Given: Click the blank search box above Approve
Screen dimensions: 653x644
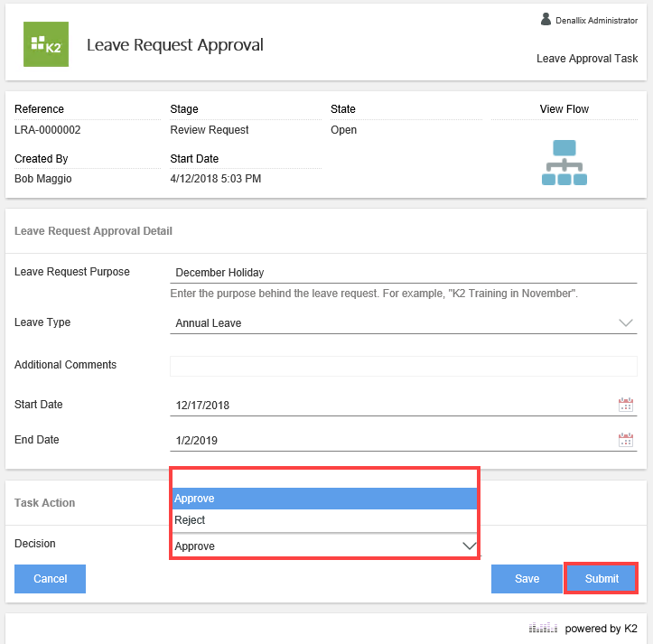Looking at the screenshot, I should pos(323,478).
